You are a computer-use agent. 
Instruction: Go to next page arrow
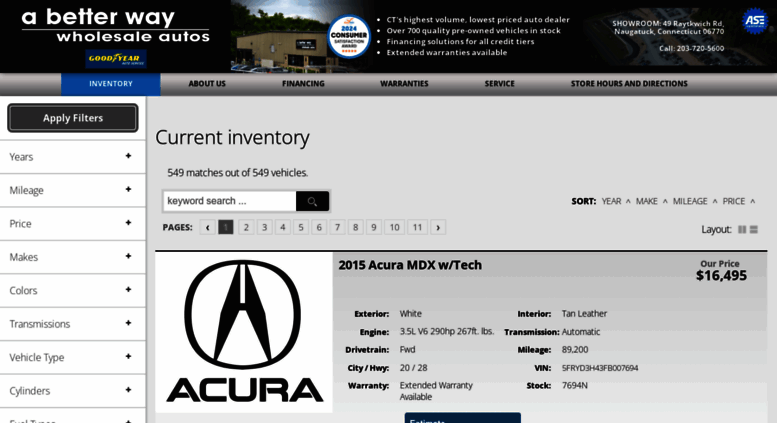[438, 227]
